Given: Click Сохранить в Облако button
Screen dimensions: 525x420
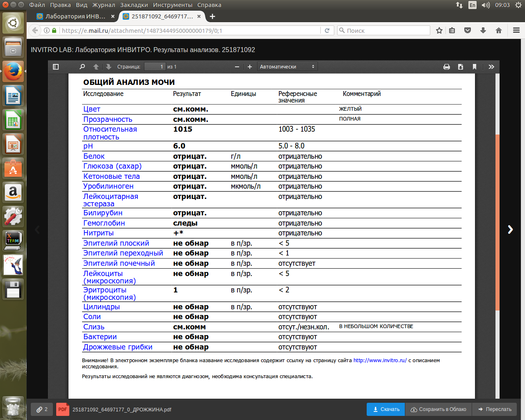Looking at the screenshot, I should 438,409.
